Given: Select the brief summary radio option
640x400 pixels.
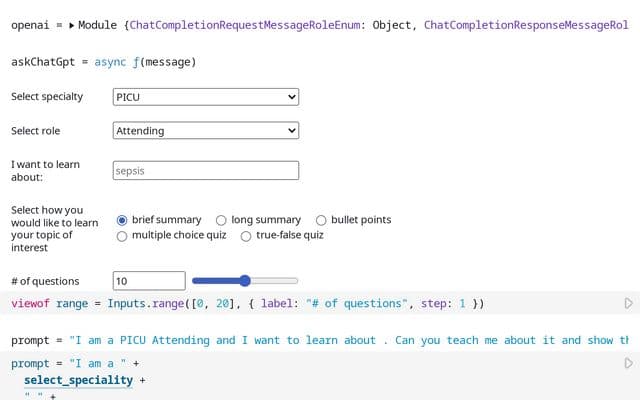Looking at the screenshot, I should click(122, 220).
